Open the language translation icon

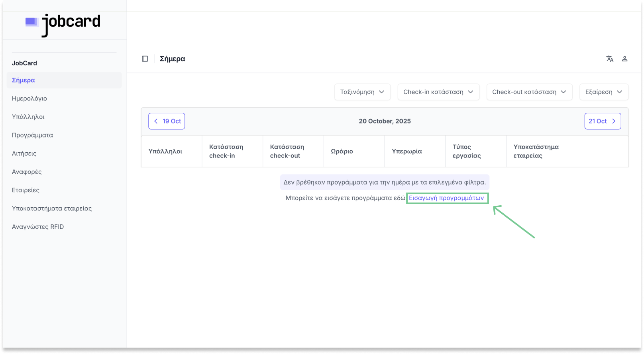610,59
